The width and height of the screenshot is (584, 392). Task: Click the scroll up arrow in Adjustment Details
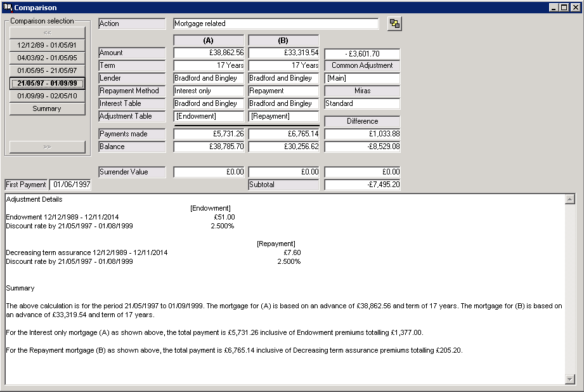coord(570,199)
